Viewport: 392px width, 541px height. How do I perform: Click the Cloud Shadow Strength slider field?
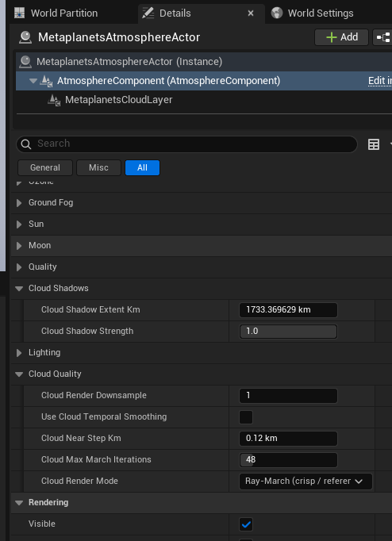(288, 332)
